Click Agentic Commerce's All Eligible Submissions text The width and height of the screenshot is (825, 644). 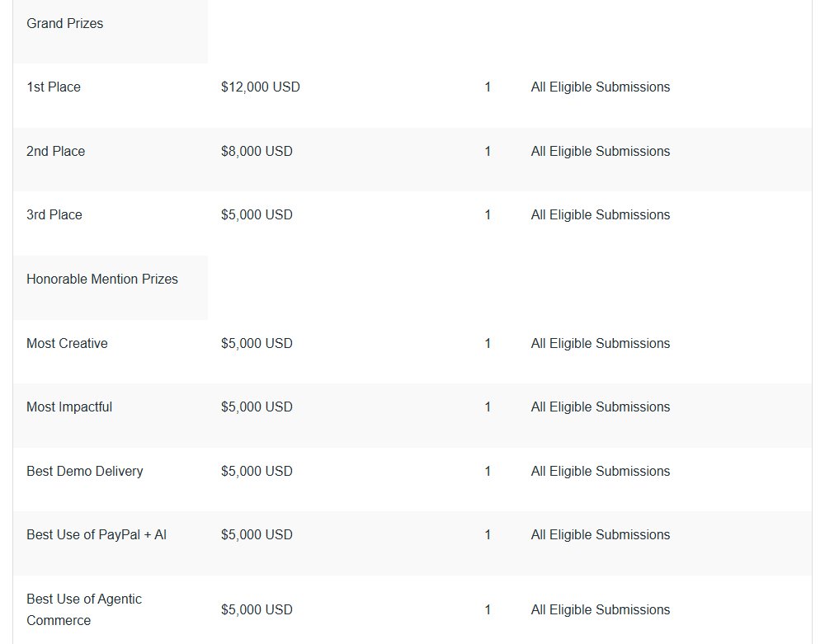pos(601,610)
